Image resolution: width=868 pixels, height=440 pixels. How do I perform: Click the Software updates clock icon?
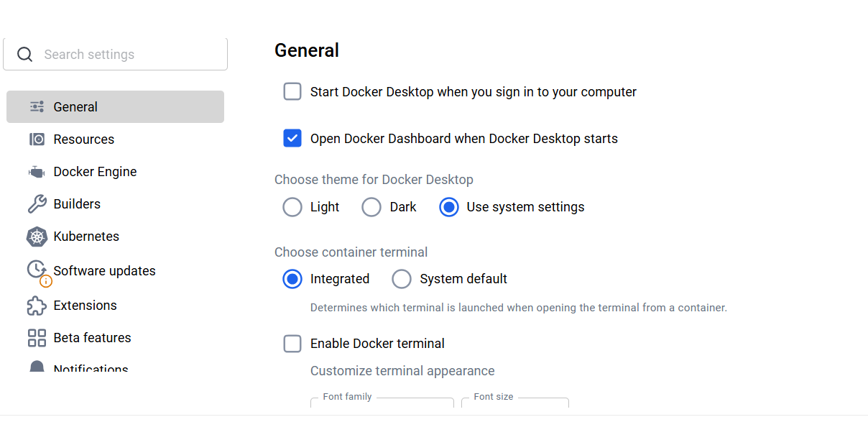click(x=37, y=271)
